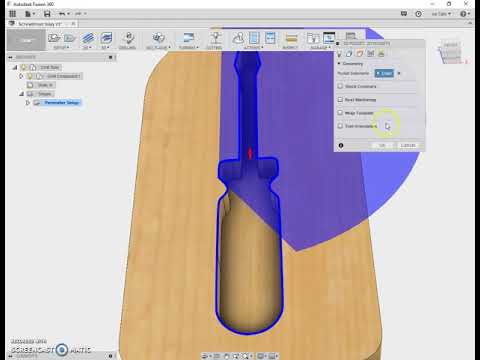Close the Screwdriver Inlay document tab
Viewport: 480px width, 360px height.
[x=73, y=24]
